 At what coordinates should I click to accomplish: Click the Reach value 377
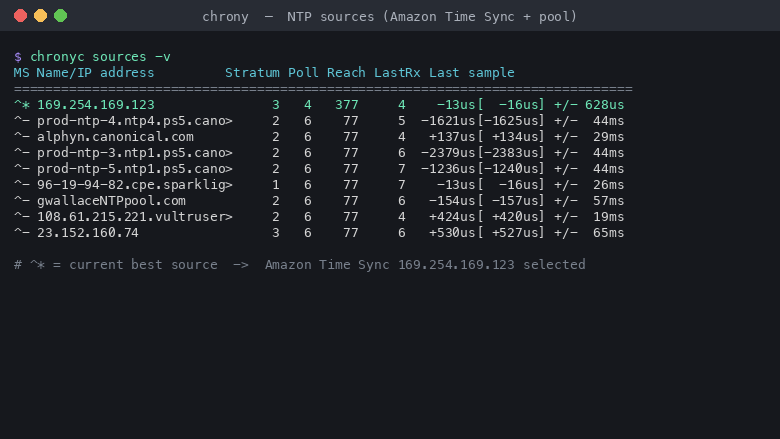click(x=347, y=105)
